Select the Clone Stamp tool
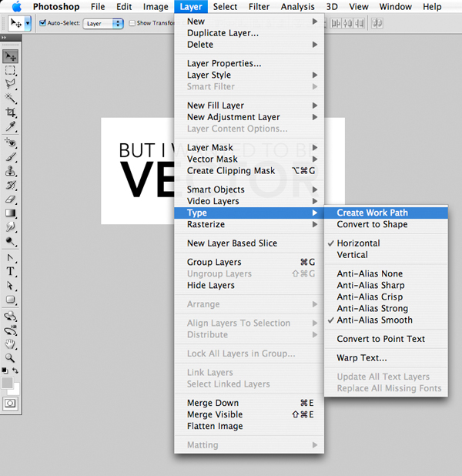The height and width of the screenshot is (476, 462). coord(10,171)
